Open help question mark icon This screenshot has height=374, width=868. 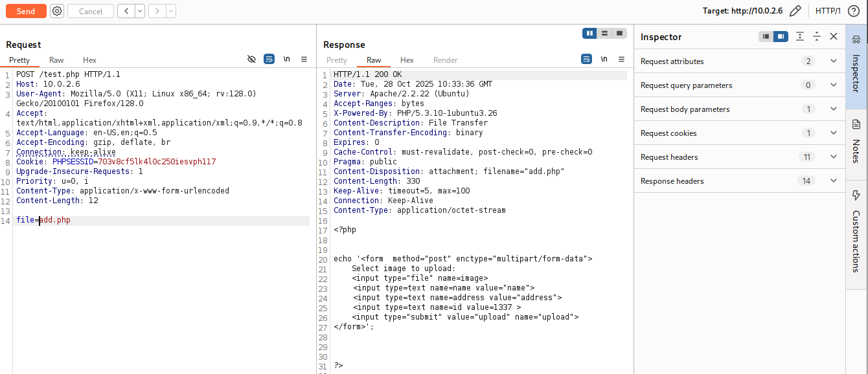point(853,11)
